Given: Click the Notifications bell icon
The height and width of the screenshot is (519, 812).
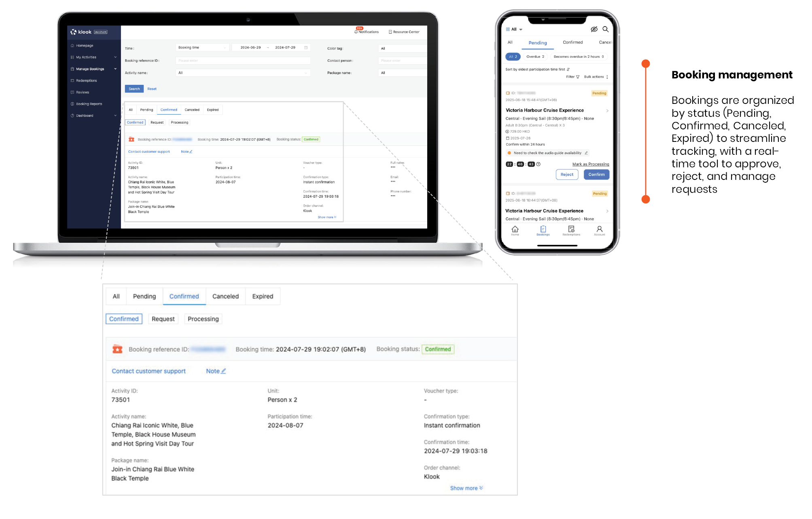Looking at the screenshot, I should pyautogui.click(x=356, y=32).
